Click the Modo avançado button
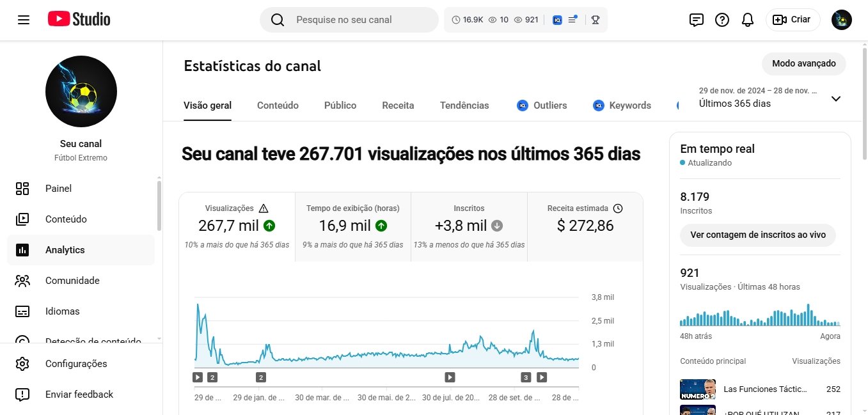 [804, 64]
